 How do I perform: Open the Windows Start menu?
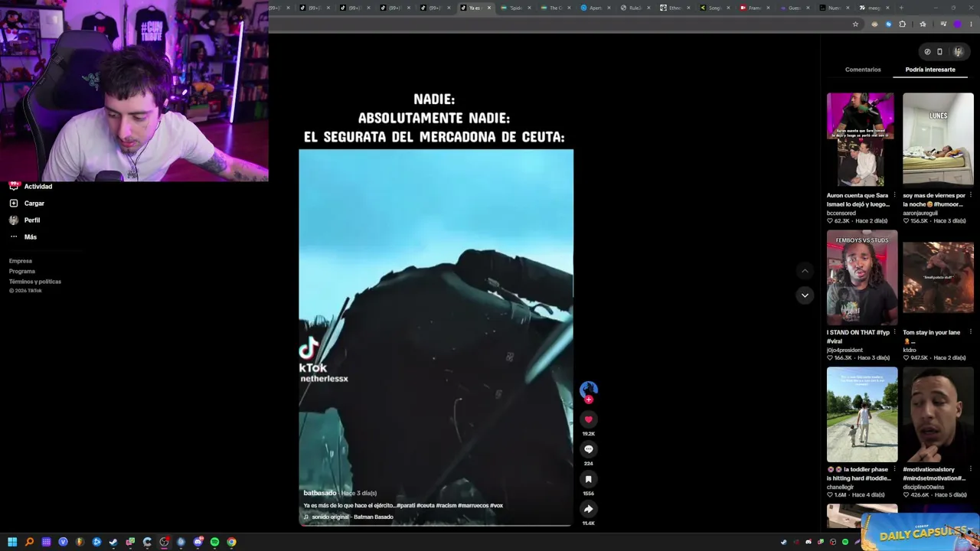pos(12,542)
